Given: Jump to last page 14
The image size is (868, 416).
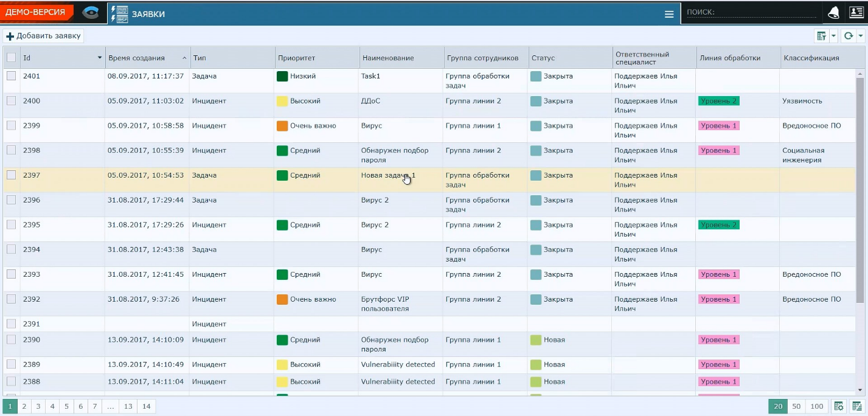Looking at the screenshot, I should (146, 406).
